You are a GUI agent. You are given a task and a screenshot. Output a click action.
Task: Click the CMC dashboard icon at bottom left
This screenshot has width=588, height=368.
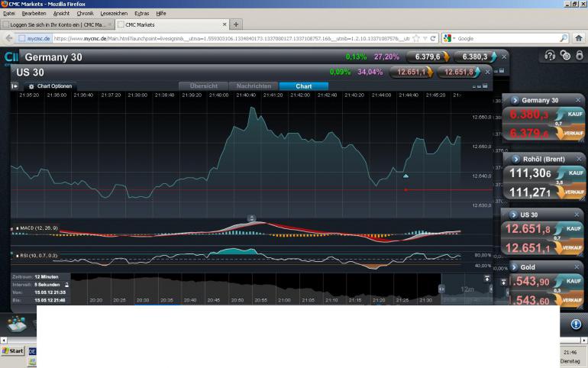click(17, 324)
